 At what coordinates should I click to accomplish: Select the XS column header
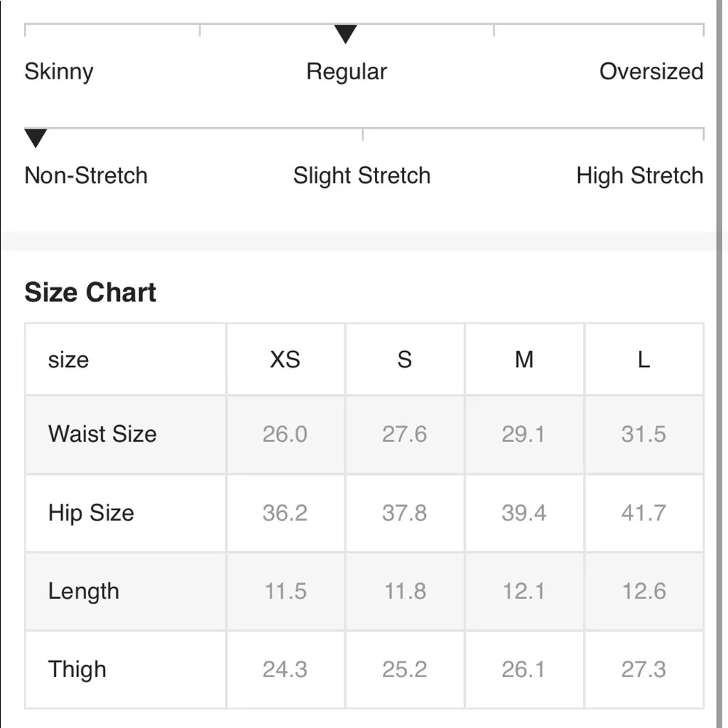[285, 360]
